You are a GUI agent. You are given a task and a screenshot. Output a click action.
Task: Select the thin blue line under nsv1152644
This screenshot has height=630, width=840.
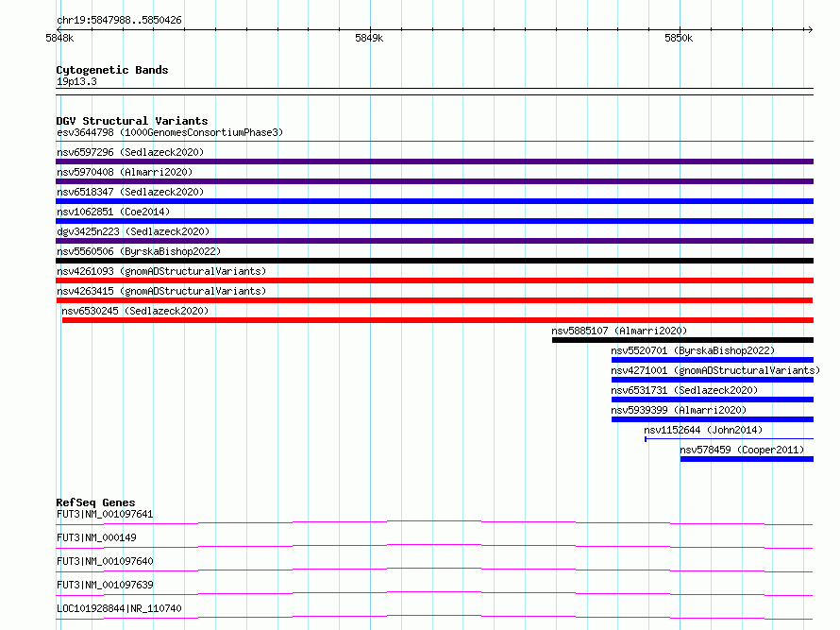point(730,439)
